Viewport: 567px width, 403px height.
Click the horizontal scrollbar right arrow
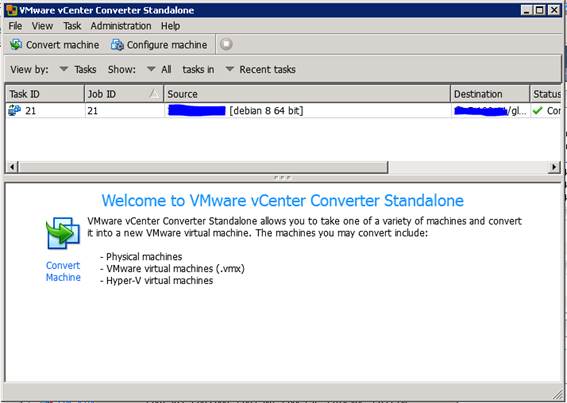click(x=554, y=167)
